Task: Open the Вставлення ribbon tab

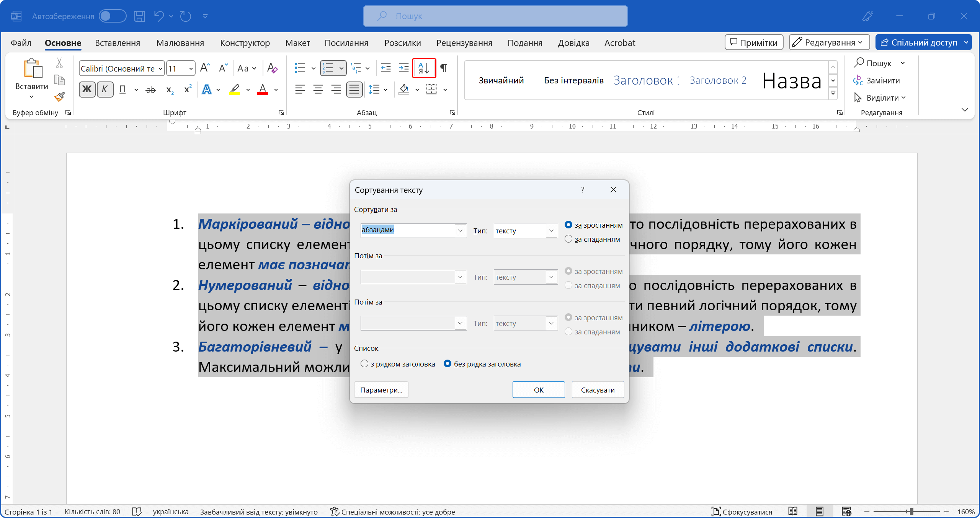Action: tap(118, 43)
